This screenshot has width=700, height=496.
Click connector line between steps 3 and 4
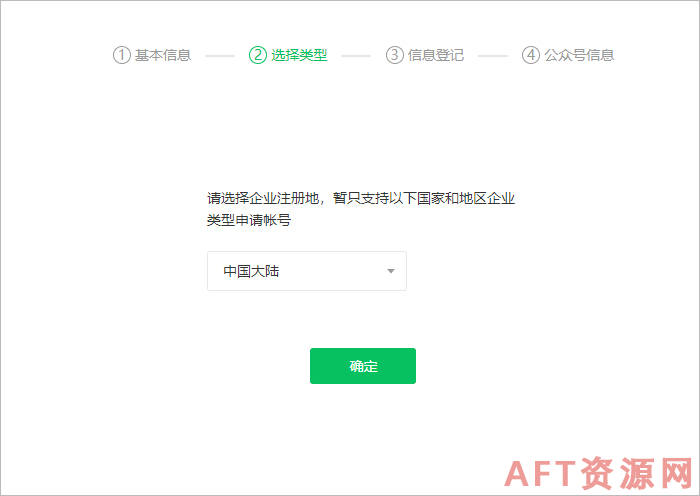click(493, 56)
